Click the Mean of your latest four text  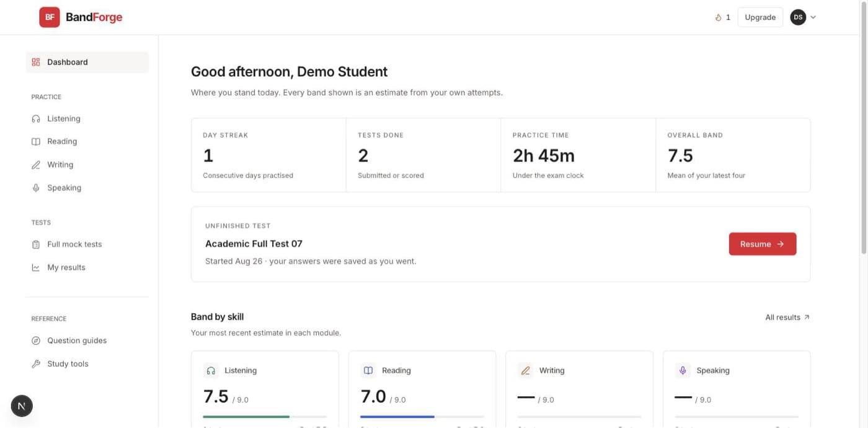coord(706,176)
